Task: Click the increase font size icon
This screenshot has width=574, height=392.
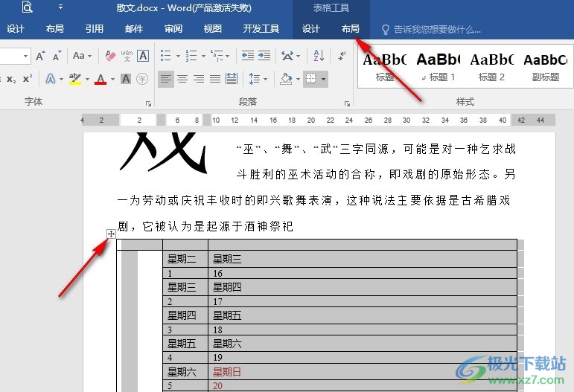Action: coord(40,56)
